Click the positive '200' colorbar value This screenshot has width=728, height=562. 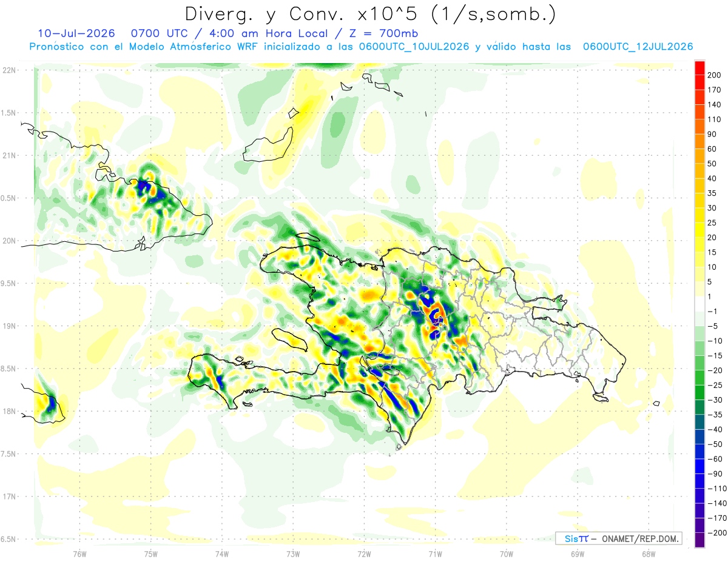[715, 75]
